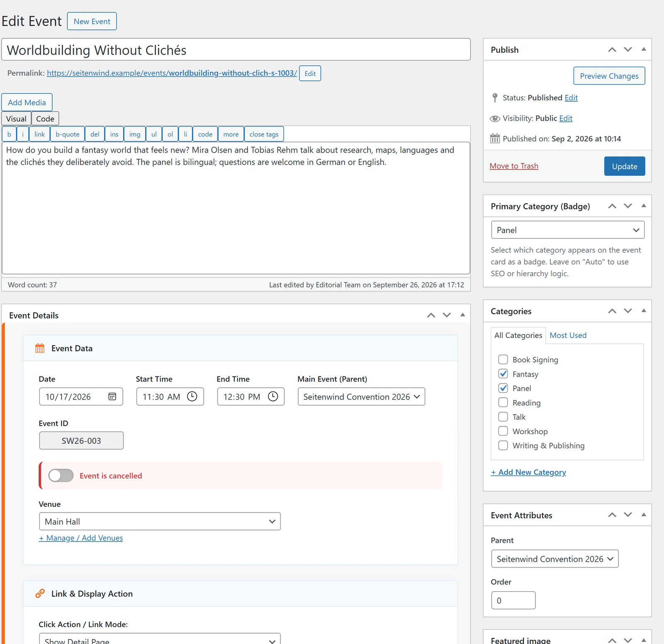This screenshot has height=644, width=664.
Task: Check the Workshop category
Action: coord(503,431)
